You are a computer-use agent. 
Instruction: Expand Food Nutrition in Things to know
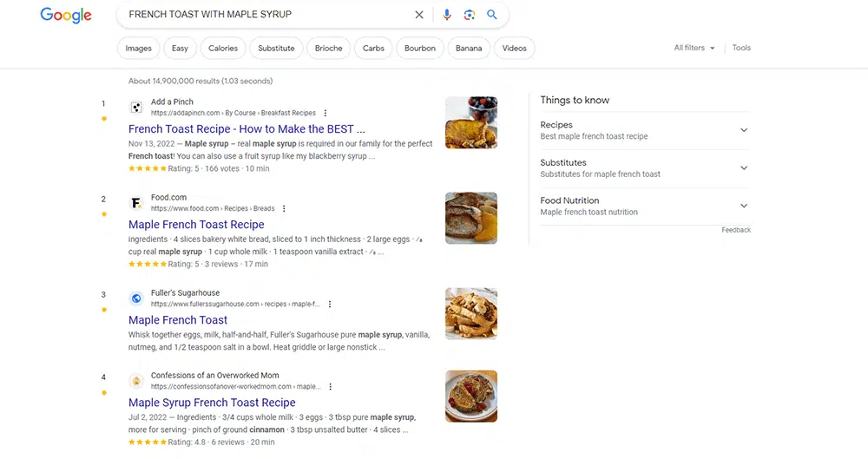coord(645,206)
